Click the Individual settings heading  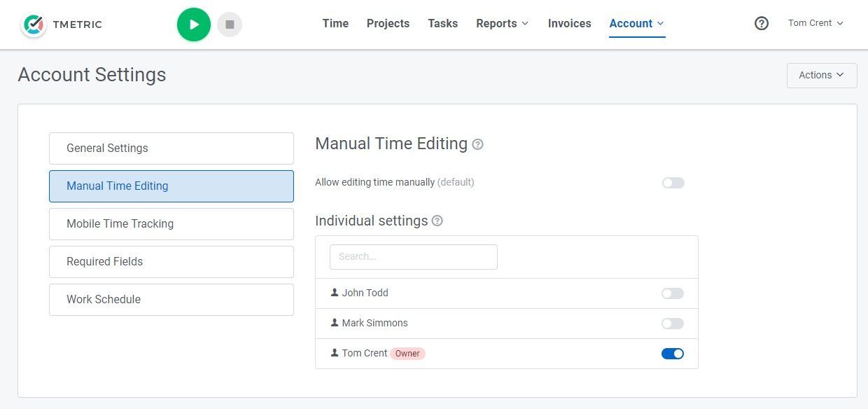tap(371, 221)
